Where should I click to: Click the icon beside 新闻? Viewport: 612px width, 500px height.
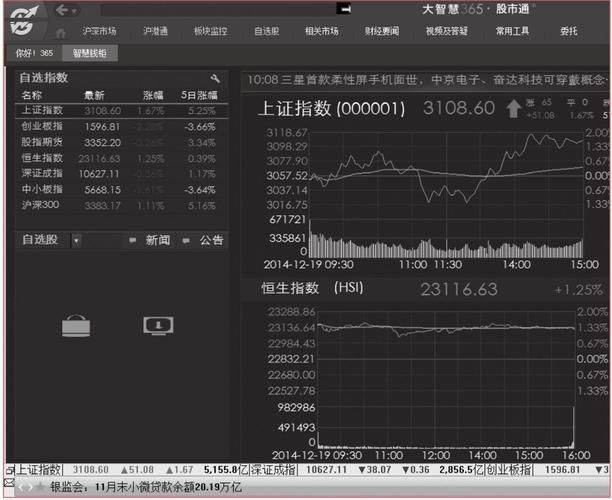coord(133,240)
